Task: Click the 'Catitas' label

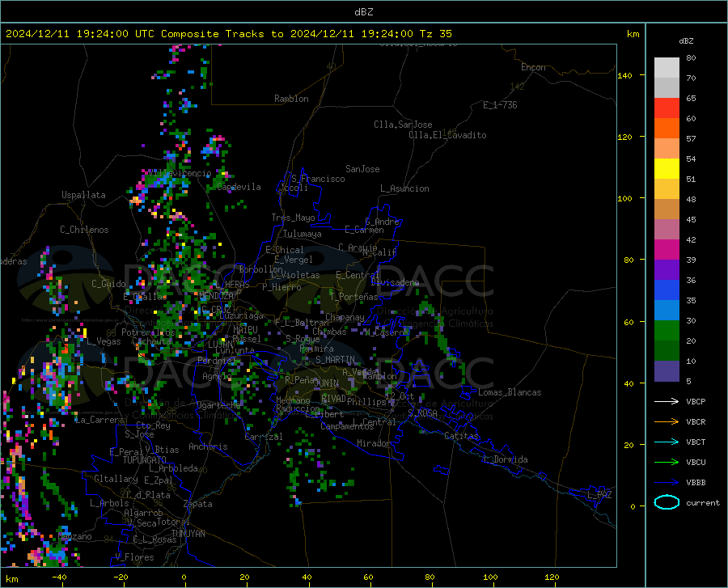Action: point(461,436)
